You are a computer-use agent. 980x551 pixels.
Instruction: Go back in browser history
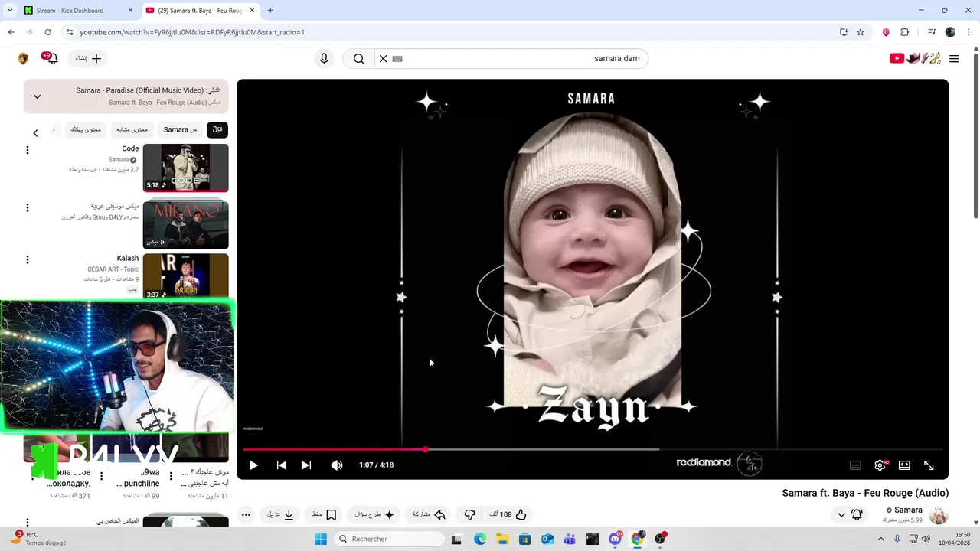pos(11,32)
